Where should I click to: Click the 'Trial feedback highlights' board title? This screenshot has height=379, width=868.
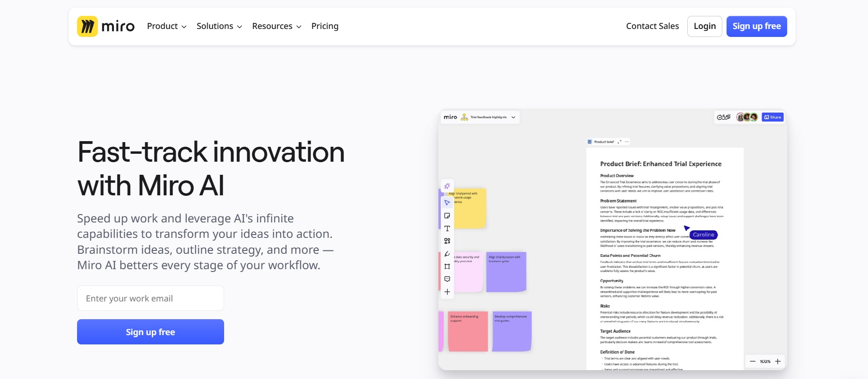pos(488,117)
